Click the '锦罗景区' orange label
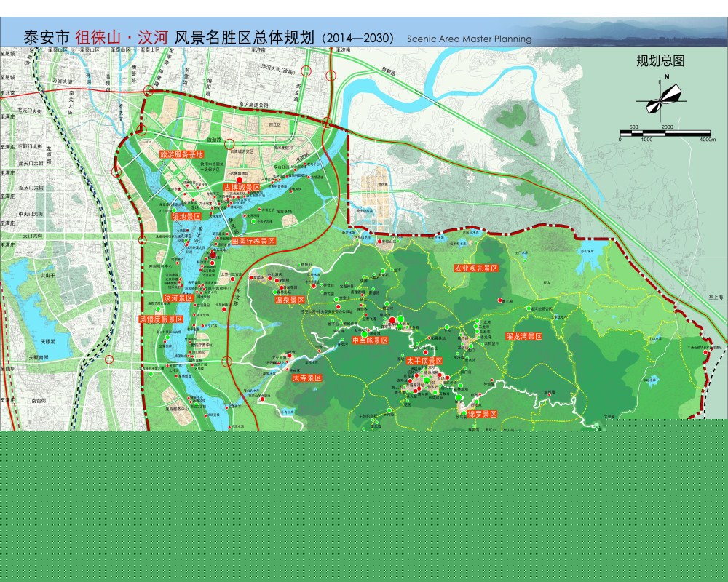Screen dimensions: 728x582 [483, 414]
